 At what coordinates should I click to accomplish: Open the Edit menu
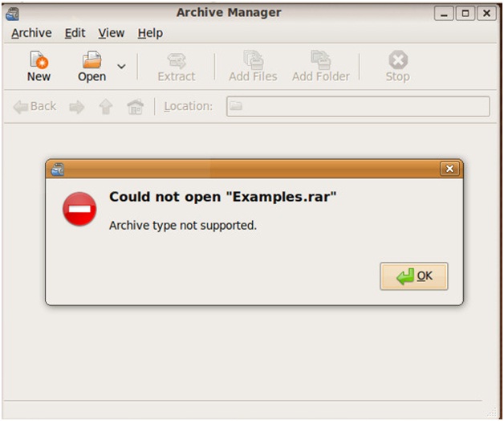coord(75,33)
